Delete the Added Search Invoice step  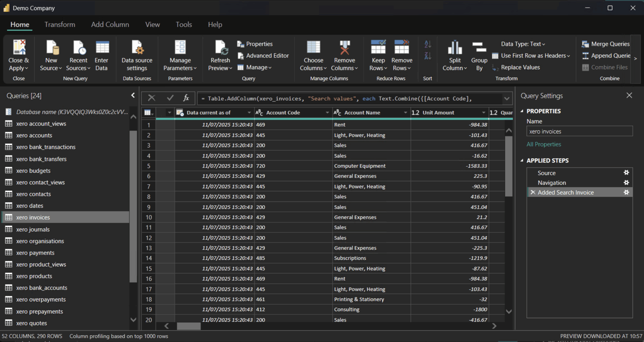(x=532, y=192)
